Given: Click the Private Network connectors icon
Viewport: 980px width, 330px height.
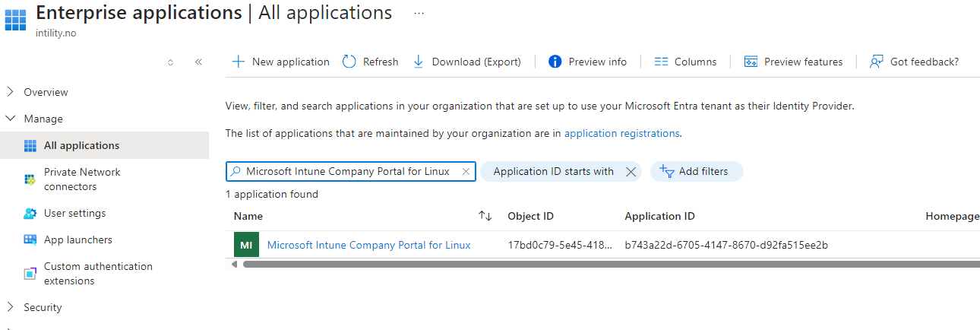Looking at the screenshot, I should coord(30,179).
